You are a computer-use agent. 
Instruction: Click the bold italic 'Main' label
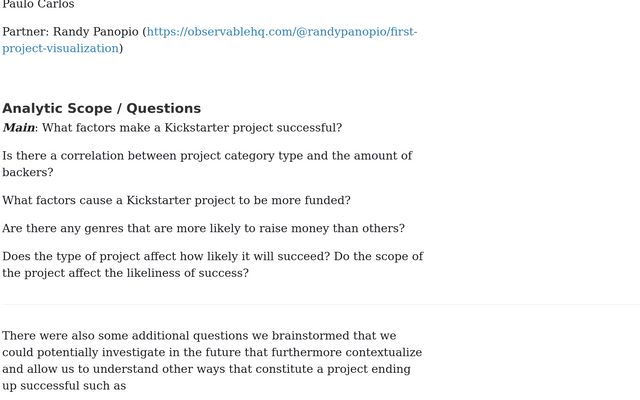[19, 128]
